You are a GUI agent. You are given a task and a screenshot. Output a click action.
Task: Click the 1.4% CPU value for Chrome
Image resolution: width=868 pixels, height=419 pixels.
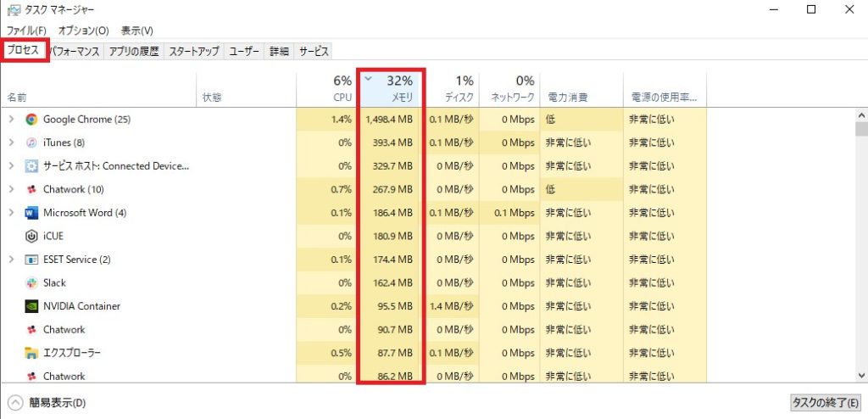342,119
